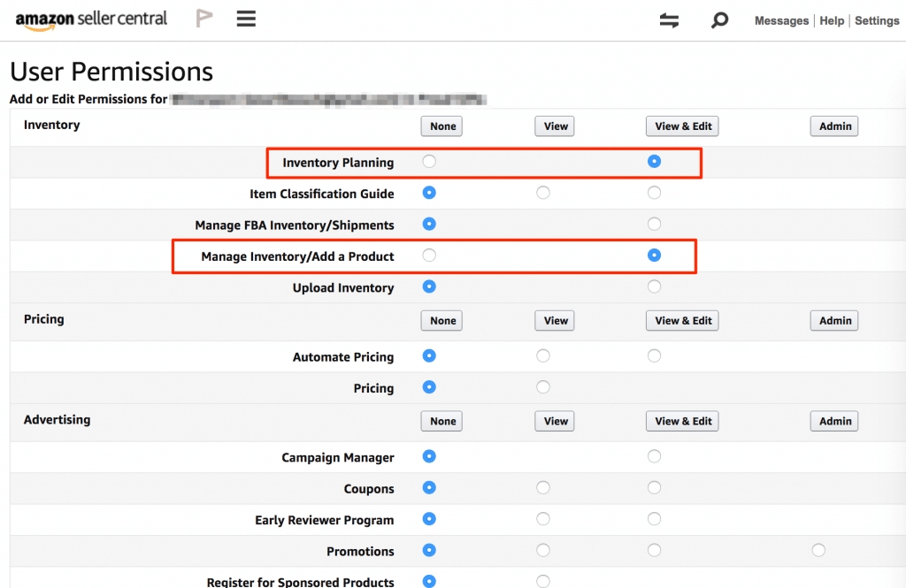Select View for Coupons
The height and width of the screenshot is (588, 906).
pyautogui.click(x=543, y=487)
